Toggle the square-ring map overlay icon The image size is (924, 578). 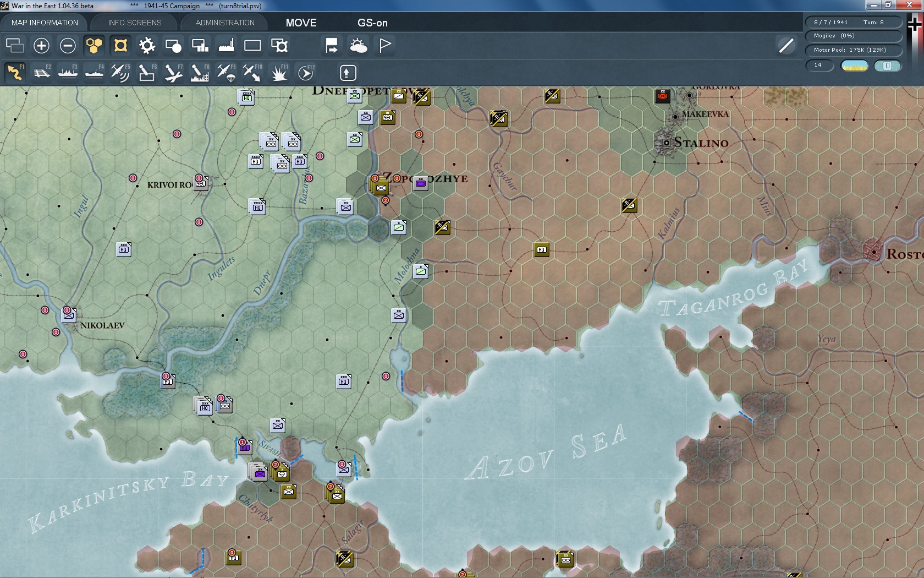tap(120, 45)
